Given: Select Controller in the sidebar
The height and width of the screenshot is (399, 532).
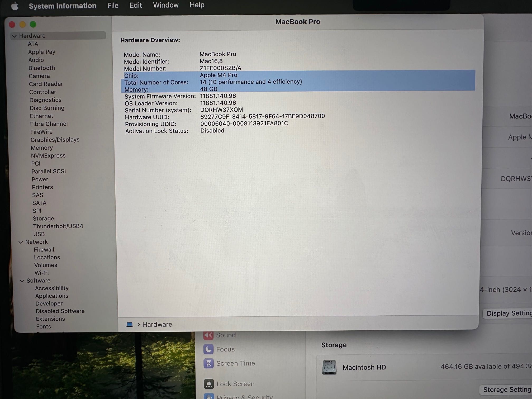Looking at the screenshot, I should pos(43,92).
